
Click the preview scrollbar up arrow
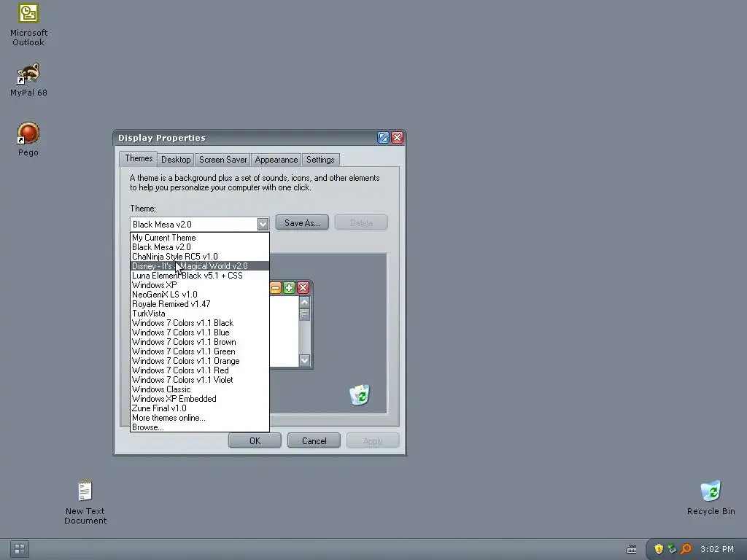tap(304, 303)
